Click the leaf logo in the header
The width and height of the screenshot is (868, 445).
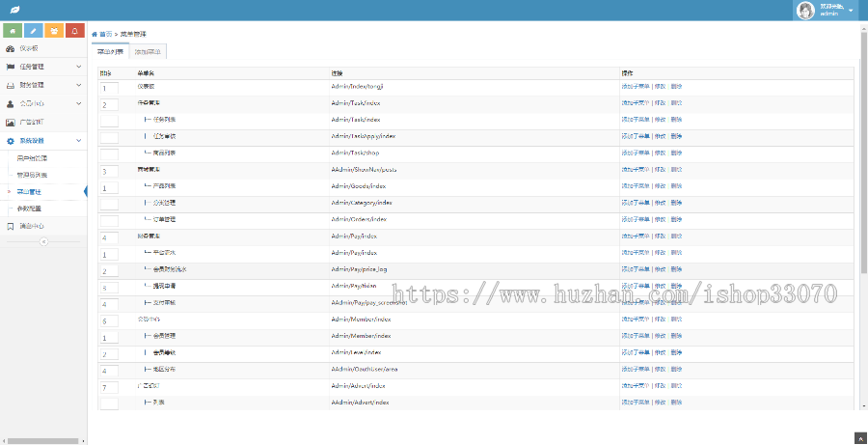pos(14,10)
